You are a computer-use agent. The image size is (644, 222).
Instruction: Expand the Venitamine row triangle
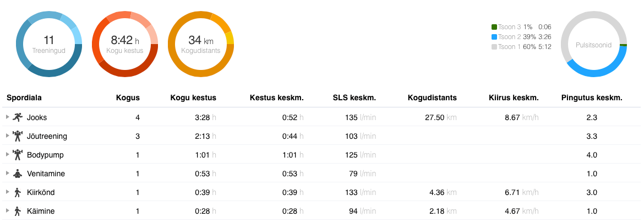click(x=8, y=174)
